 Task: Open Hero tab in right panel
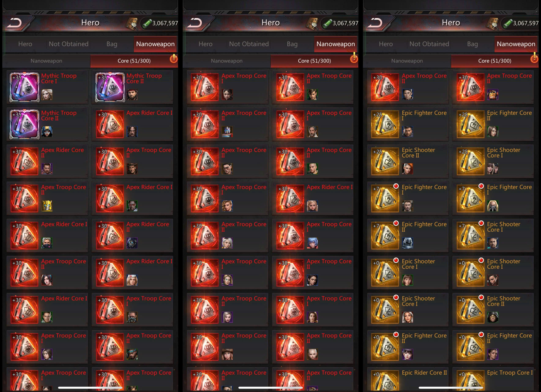(x=386, y=44)
